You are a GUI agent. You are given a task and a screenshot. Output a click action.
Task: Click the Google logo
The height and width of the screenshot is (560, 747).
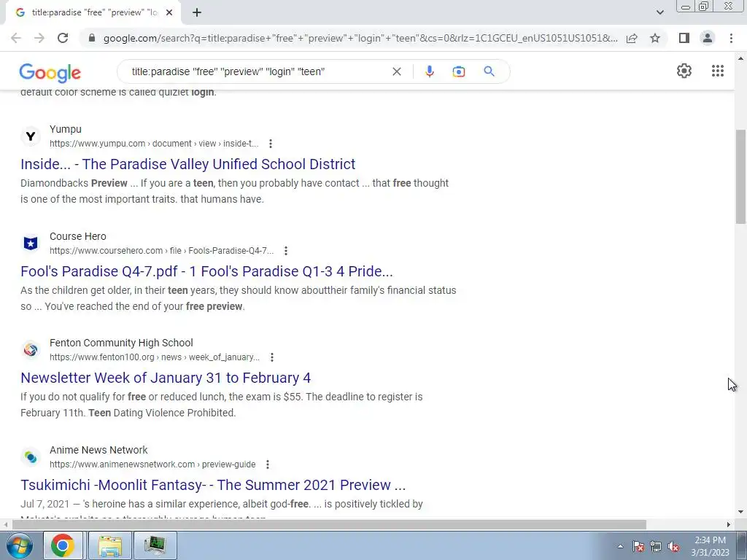click(x=50, y=72)
